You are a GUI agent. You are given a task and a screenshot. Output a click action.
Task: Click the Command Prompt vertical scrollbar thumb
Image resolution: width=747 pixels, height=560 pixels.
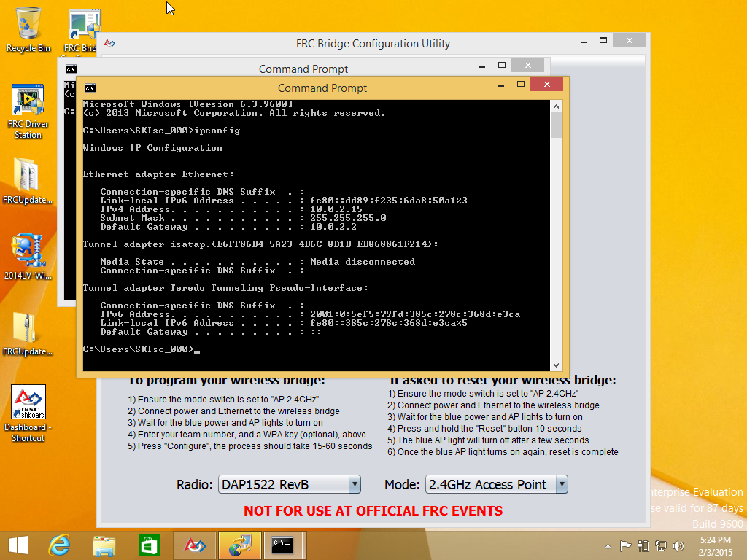[x=556, y=126]
